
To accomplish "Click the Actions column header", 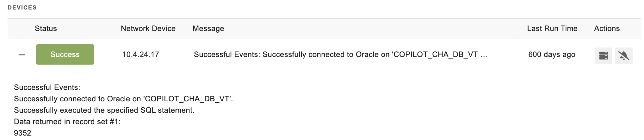I will (x=607, y=29).
